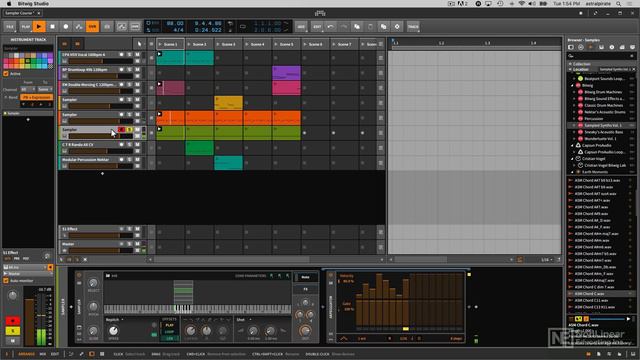The width and height of the screenshot is (640, 360).
Task: Solo the selected Sampler track
Action: (x=129, y=129)
